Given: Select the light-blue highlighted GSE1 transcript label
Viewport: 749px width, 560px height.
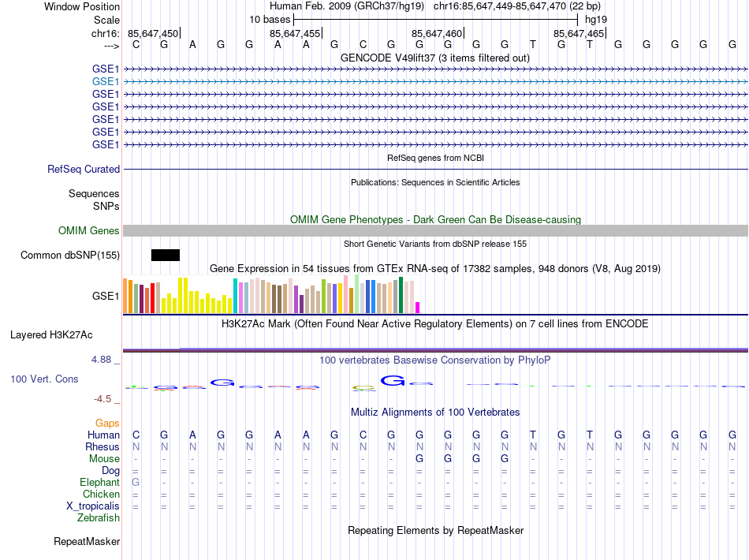Looking at the screenshot, I should (x=106, y=81).
